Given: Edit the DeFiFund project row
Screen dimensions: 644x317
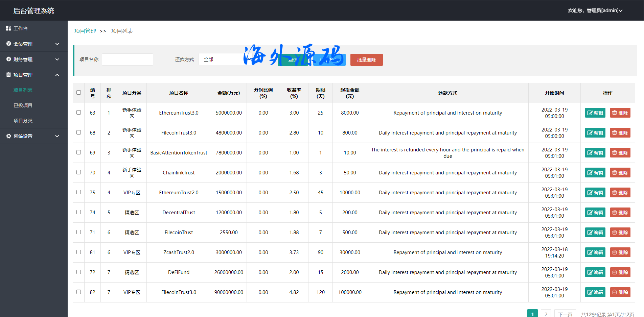Looking at the screenshot, I should (595, 272).
